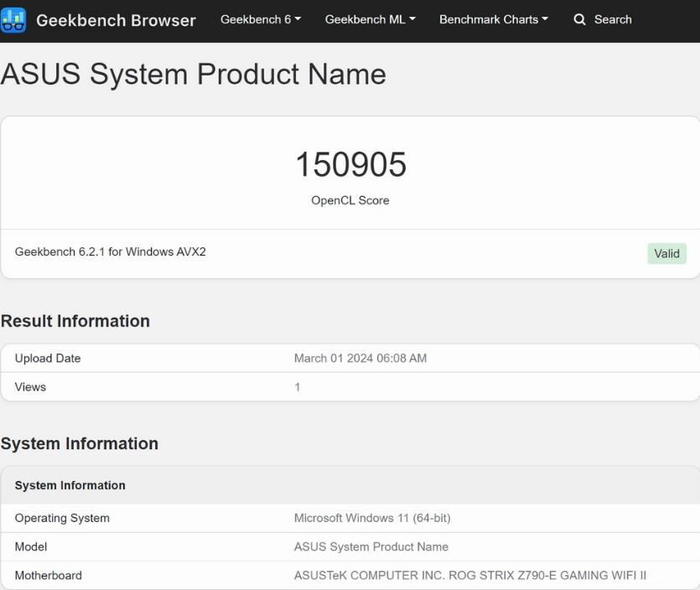Expand the Geekbench ML dropdown menu
This screenshot has height=590, width=700.
tap(370, 19)
